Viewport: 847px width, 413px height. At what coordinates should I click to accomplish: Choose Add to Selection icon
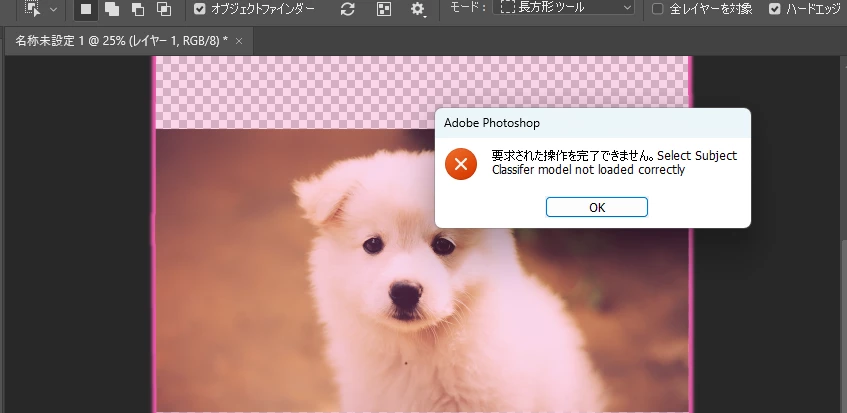tap(112, 9)
